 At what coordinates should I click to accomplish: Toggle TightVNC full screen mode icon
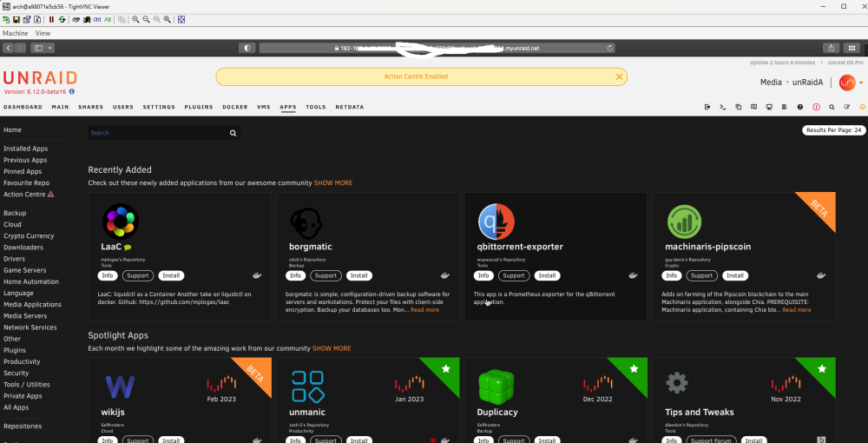pos(181,19)
